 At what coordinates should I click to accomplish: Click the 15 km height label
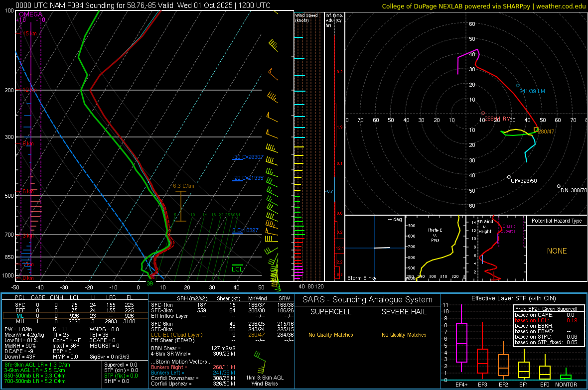pyautogui.click(x=29, y=33)
